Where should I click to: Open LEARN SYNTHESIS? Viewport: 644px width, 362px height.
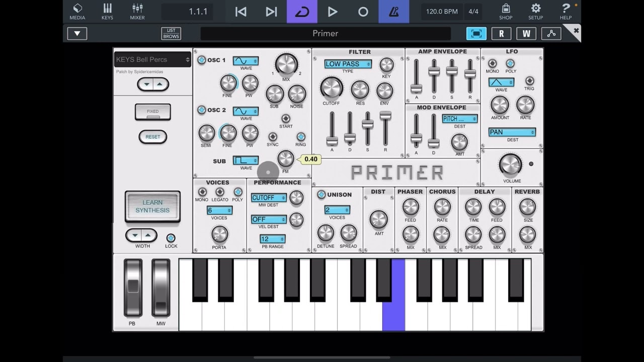coord(152,206)
